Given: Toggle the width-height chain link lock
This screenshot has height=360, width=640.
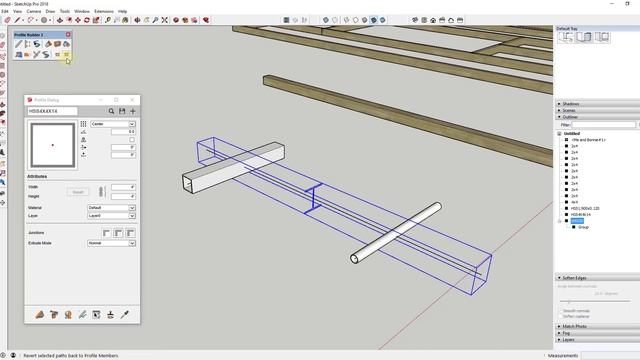Looking at the screenshot, I should (x=102, y=191).
